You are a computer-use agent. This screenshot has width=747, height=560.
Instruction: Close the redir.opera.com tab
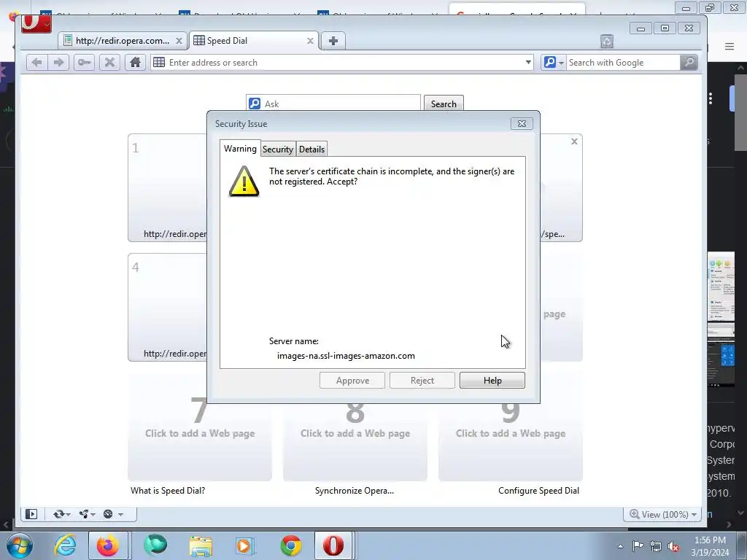(x=179, y=41)
